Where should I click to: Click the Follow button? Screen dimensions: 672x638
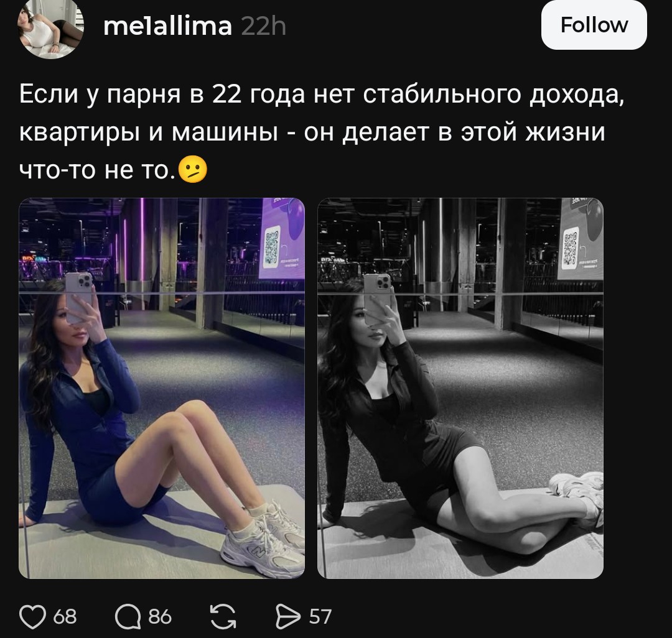(594, 25)
